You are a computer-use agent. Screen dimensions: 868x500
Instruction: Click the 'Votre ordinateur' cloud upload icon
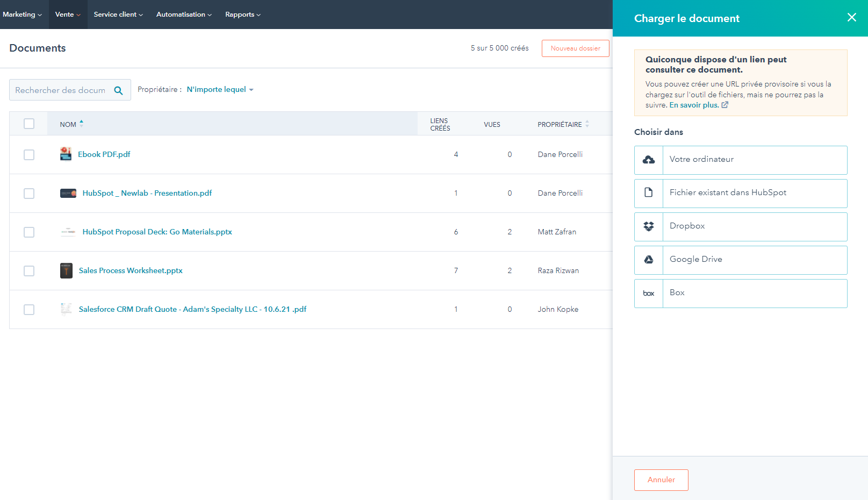click(649, 160)
